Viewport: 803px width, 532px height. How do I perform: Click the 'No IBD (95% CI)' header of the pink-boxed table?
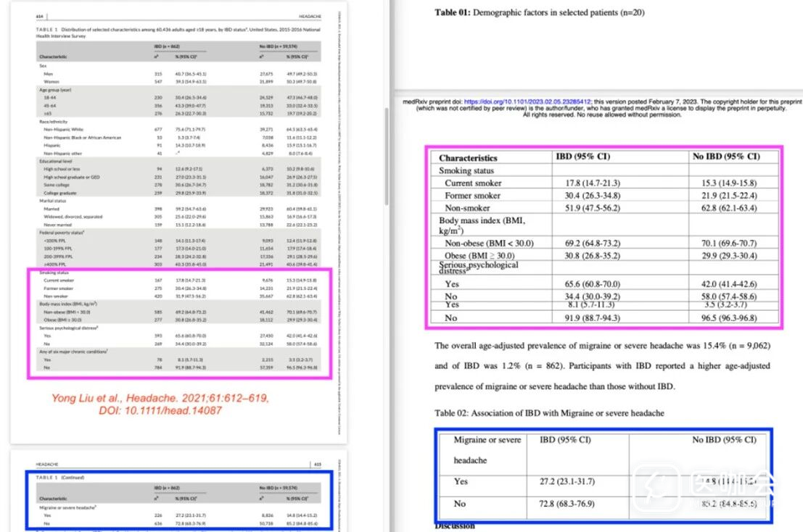pyautogui.click(x=725, y=157)
